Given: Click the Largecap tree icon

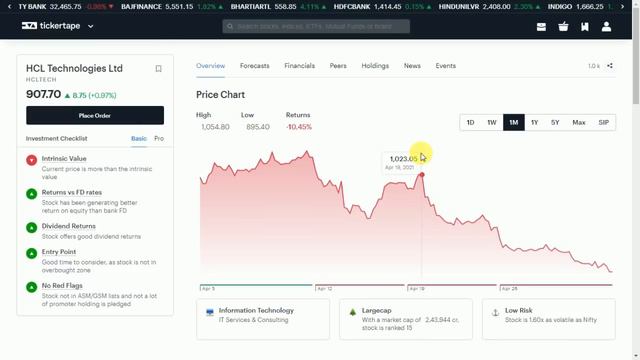Looking at the screenshot, I should (x=353, y=312).
